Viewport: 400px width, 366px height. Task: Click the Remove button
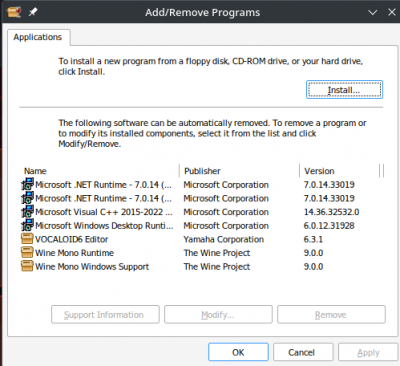pos(331,314)
